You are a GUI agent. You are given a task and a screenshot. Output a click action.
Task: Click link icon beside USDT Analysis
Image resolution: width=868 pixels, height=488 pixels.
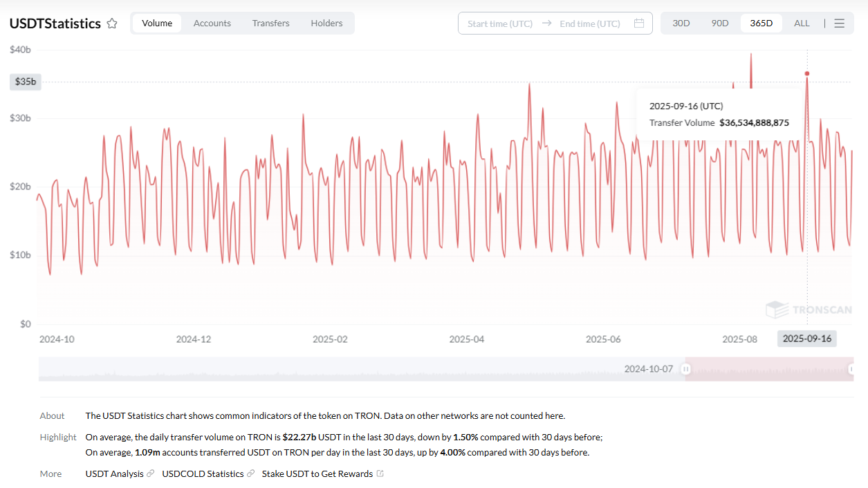pos(151,473)
